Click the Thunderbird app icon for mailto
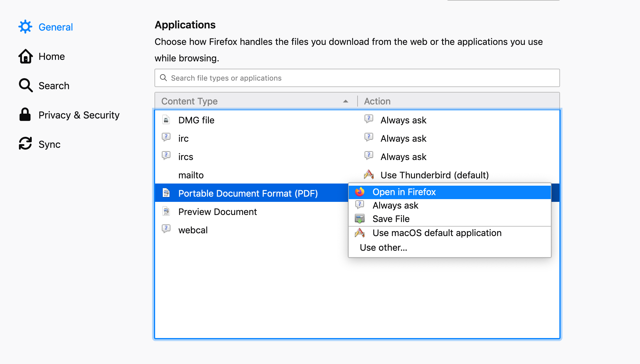Viewport: 640px width, 364px height. (x=369, y=174)
